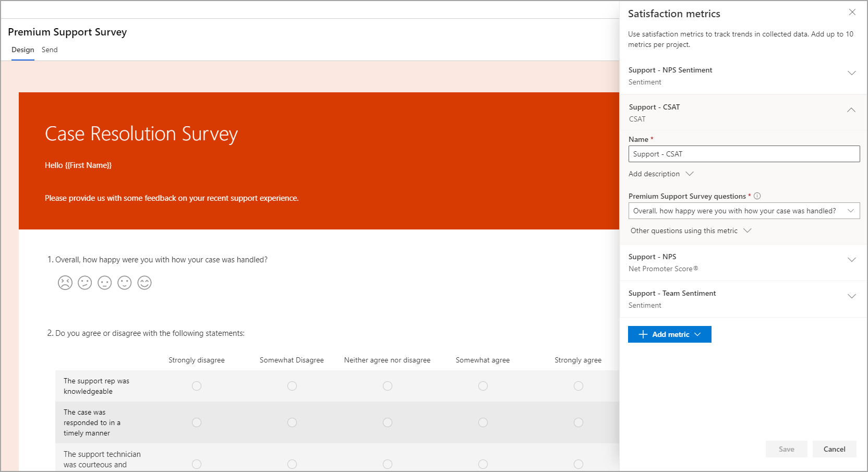Select the slightly unhappy smiley face rating

[85, 283]
